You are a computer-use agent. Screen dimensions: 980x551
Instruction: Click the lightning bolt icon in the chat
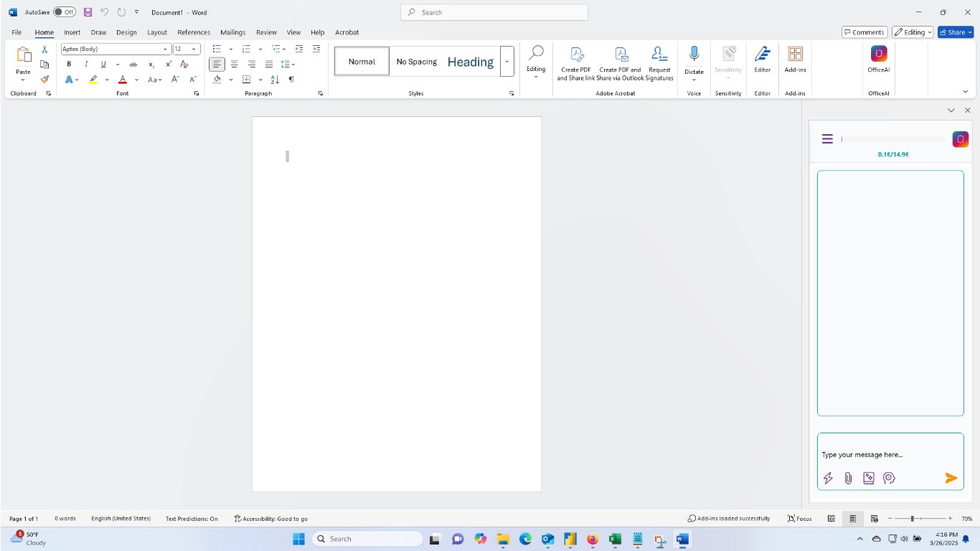pos(828,478)
